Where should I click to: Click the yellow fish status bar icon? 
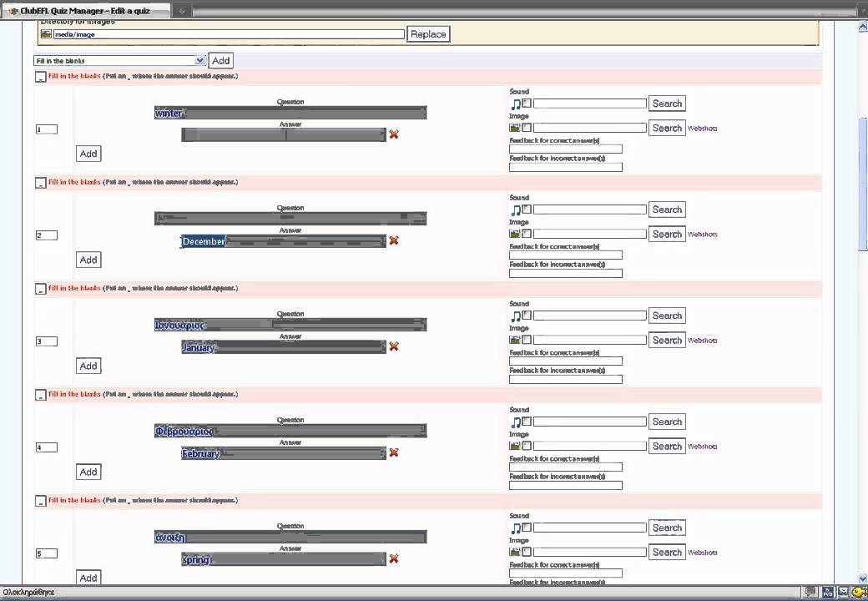859,592
